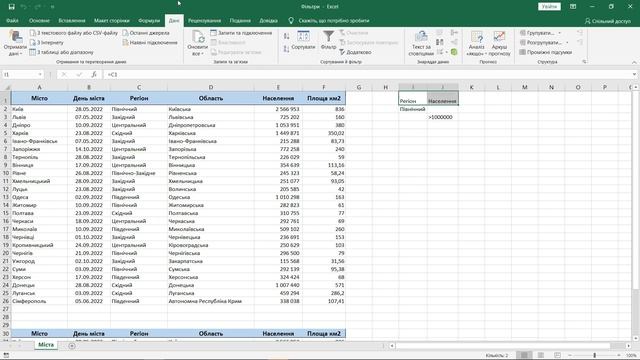Viewport: 640px width, 360px height.
Task: Sort ascending A to Z
Action: tap(287, 36)
